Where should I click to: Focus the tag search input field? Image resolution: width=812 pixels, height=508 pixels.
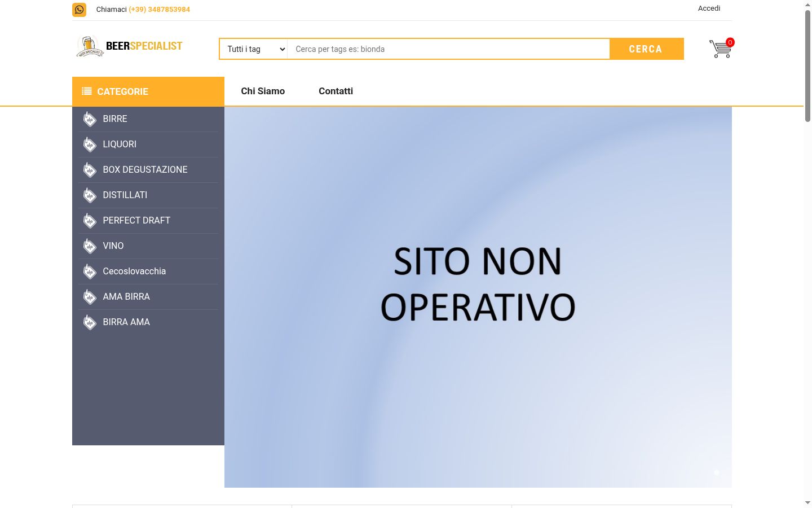[x=448, y=49]
